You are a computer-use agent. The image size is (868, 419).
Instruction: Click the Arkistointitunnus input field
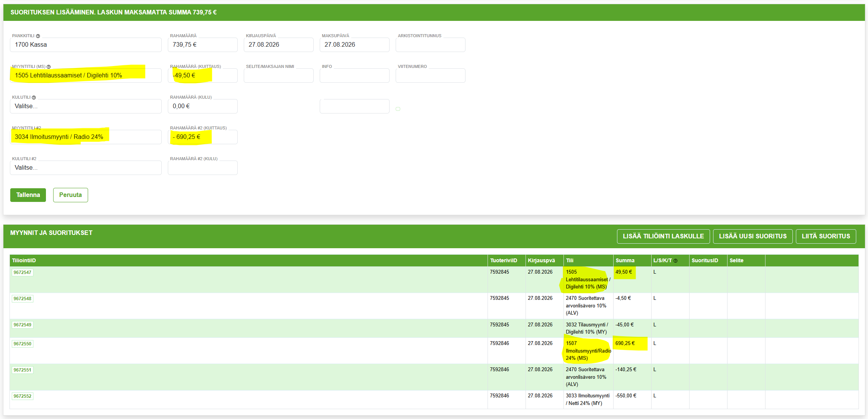click(431, 45)
